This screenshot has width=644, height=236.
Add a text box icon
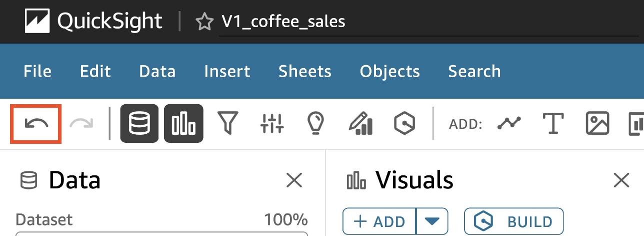click(553, 123)
